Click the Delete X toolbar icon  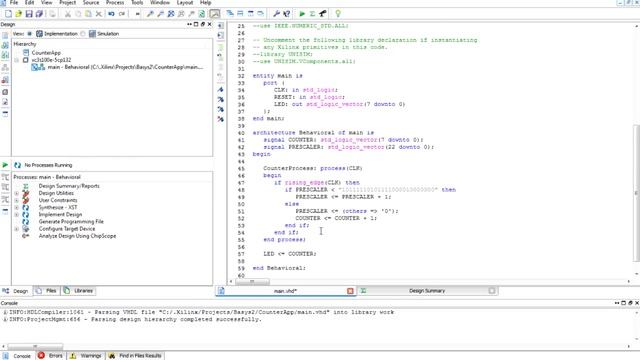pyautogui.click(x=98, y=14)
